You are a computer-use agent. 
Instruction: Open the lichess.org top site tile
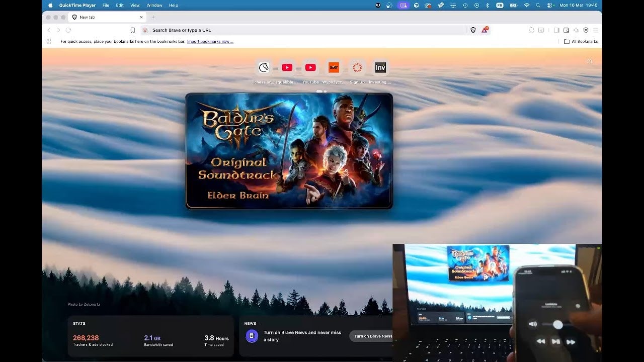(x=264, y=67)
